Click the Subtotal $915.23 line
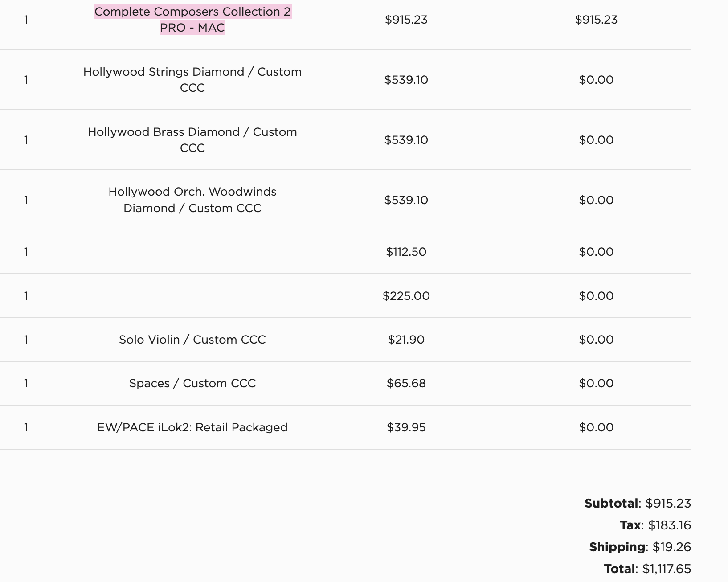Image resolution: width=728 pixels, height=582 pixels. (638, 503)
